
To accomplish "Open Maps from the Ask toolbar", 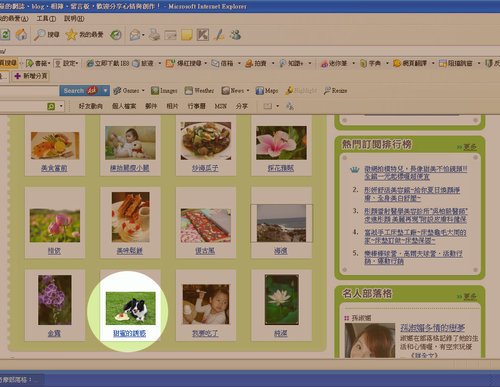I will coord(267,90).
